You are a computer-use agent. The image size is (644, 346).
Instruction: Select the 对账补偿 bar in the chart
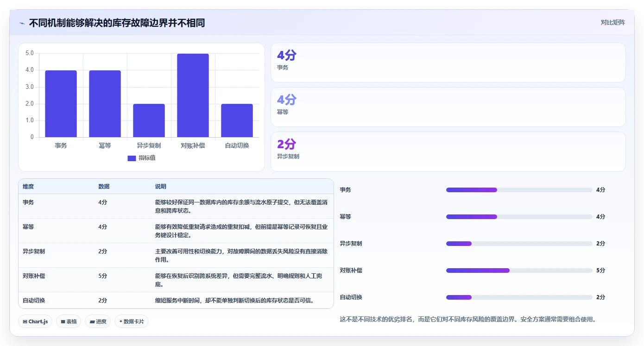(193, 95)
